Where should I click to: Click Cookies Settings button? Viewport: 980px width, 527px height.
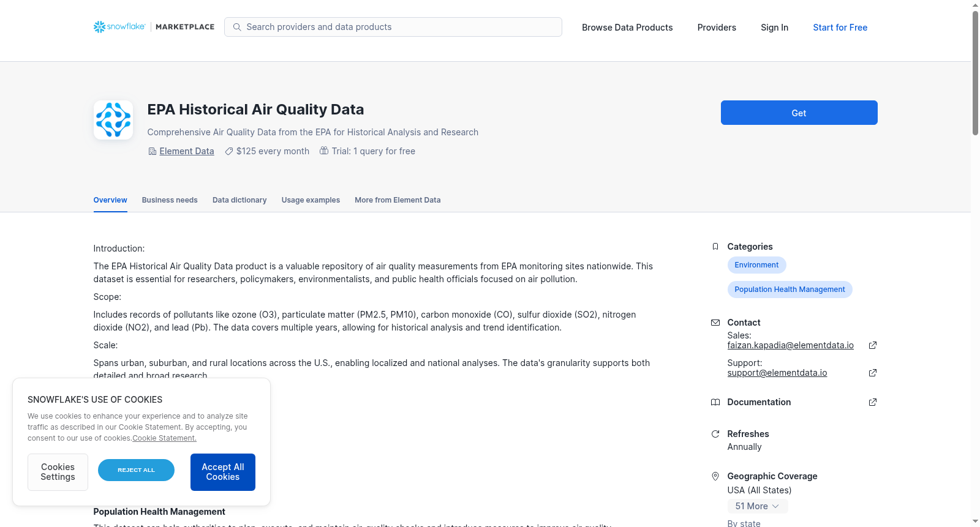point(58,472)
